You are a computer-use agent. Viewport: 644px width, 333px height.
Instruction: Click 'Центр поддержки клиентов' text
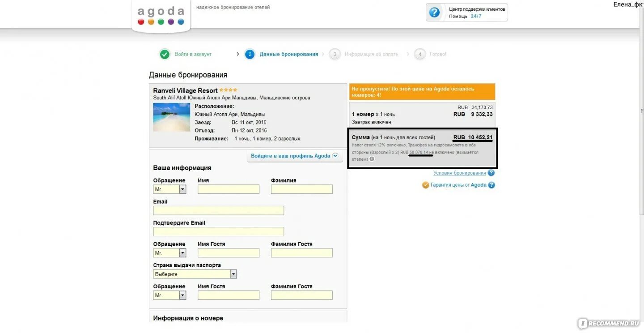pyautogui.click(x=477, y=9)
